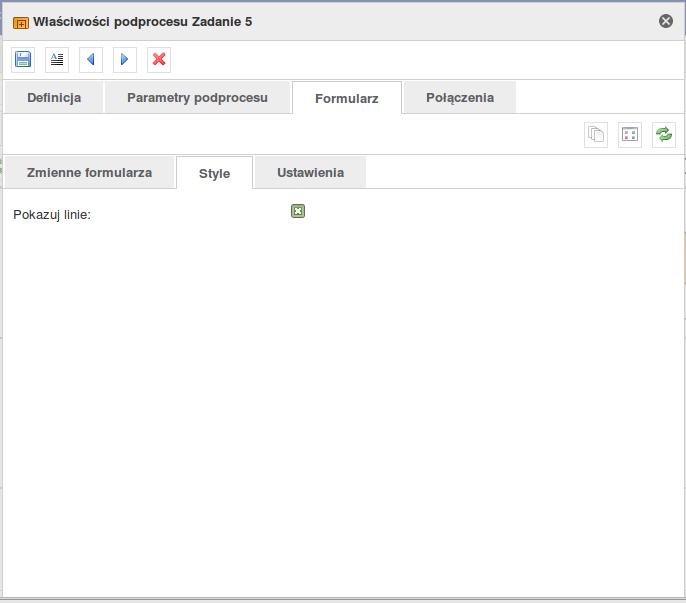Click the red X delete icon
The height and width of the screenshot is (603, 686).
[159, 60]
